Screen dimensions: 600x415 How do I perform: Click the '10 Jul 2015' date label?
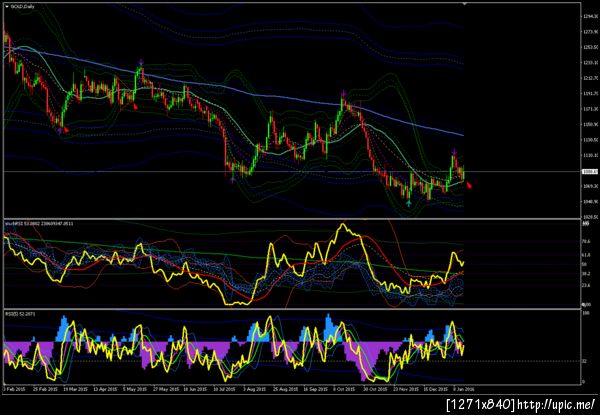tap(225, 389)
